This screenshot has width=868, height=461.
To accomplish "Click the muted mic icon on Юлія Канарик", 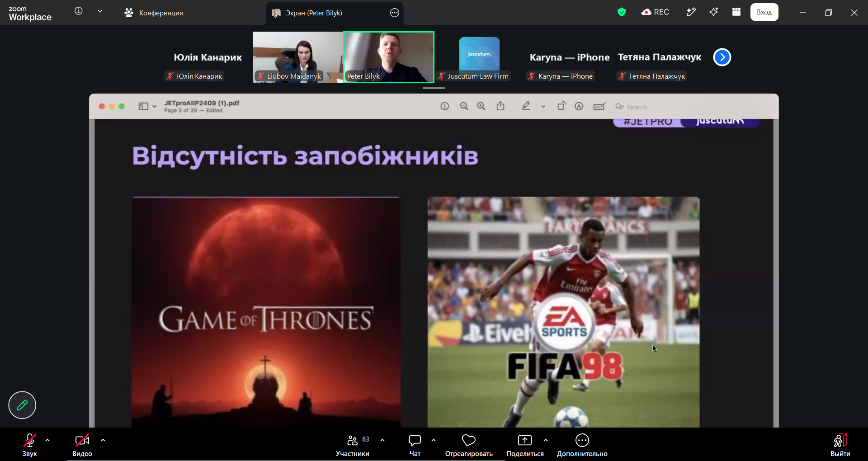I will tap(170, 76).
